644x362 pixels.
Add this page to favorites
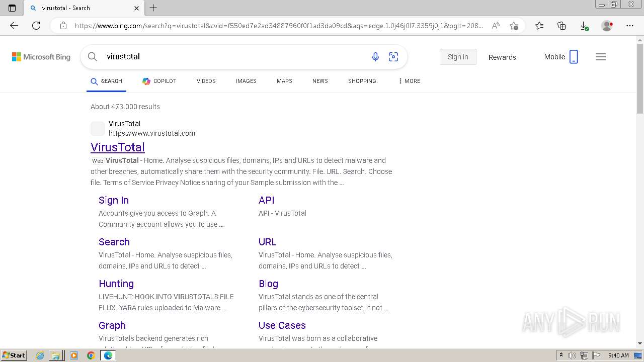514,26
